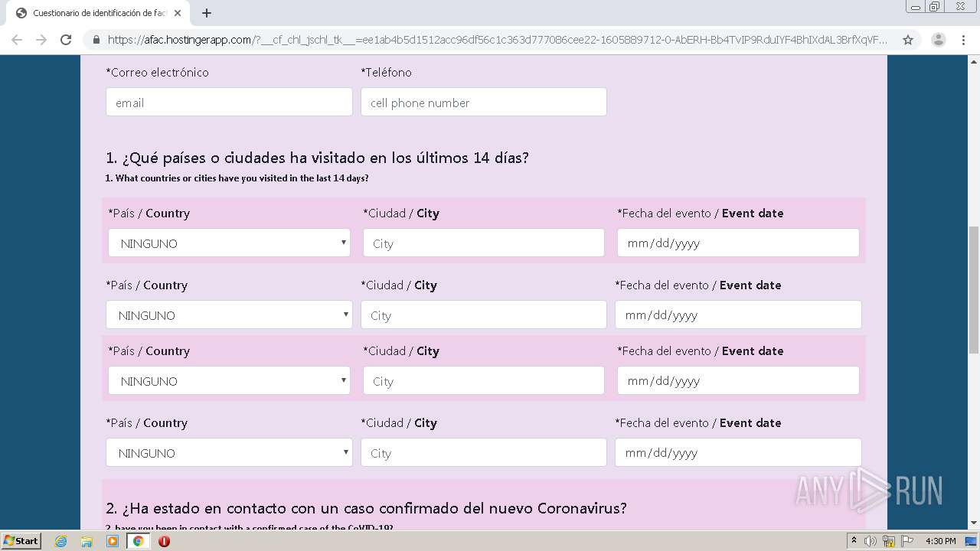980x551 pixels.
Task: Click the '*Correo electrónico' label
Action: click(x=157, y=72)
